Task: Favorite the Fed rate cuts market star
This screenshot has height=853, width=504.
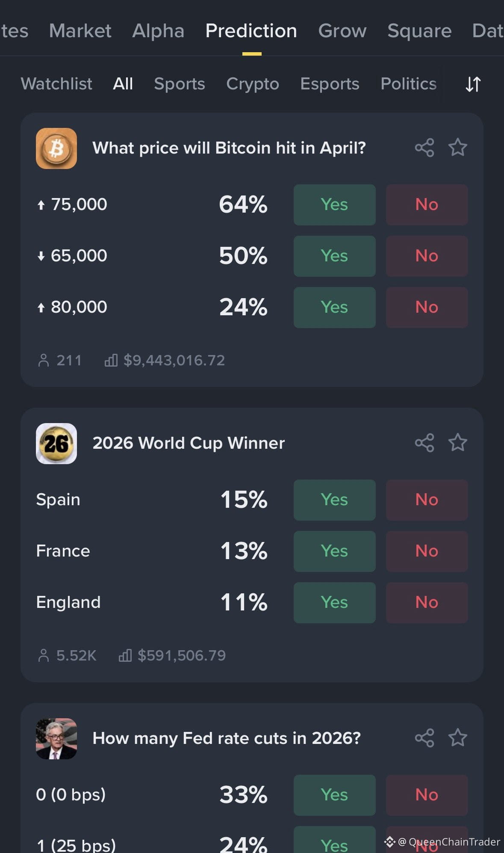Action: click(x=457, y=738)
